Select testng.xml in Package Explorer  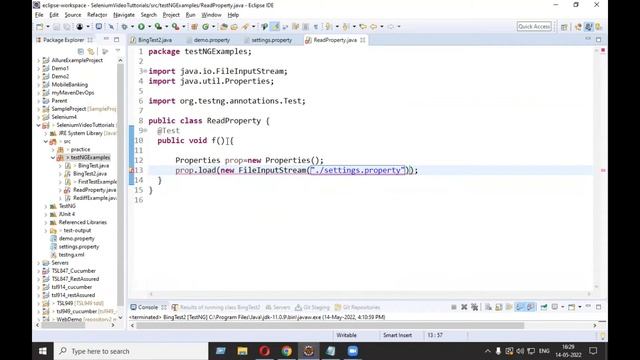point(71,255)
